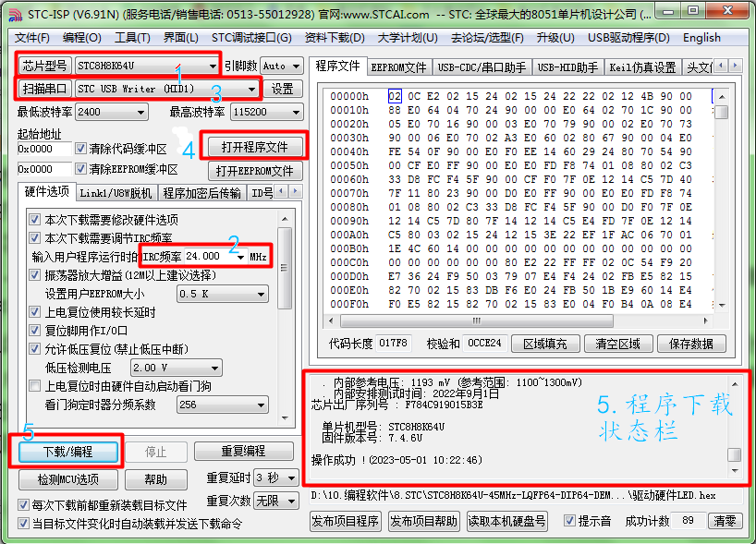
Task: Click hardware options list scroll up arrow
Action: [285, 219]
